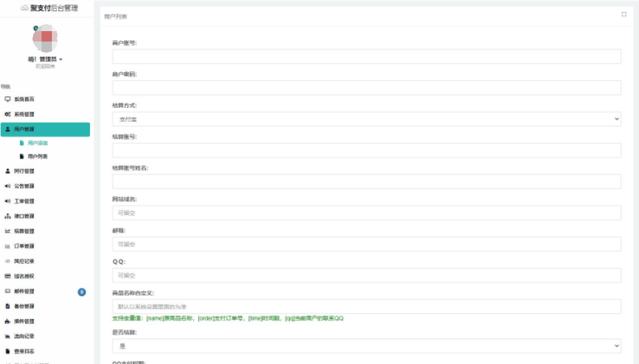The width and height of the screenshot is (639, 364).
Task: Open 用户列表 in the sidebar submenu
Action: click(x=37, y=156)
